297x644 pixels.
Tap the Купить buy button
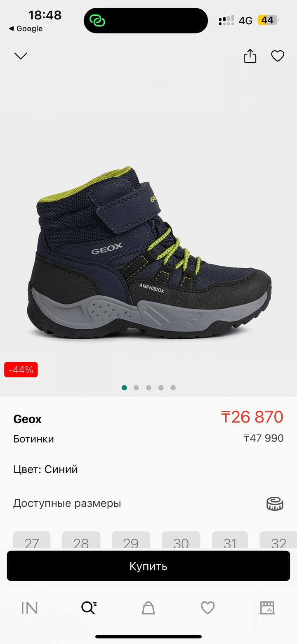pyautogui.click(x=148, y=566)
